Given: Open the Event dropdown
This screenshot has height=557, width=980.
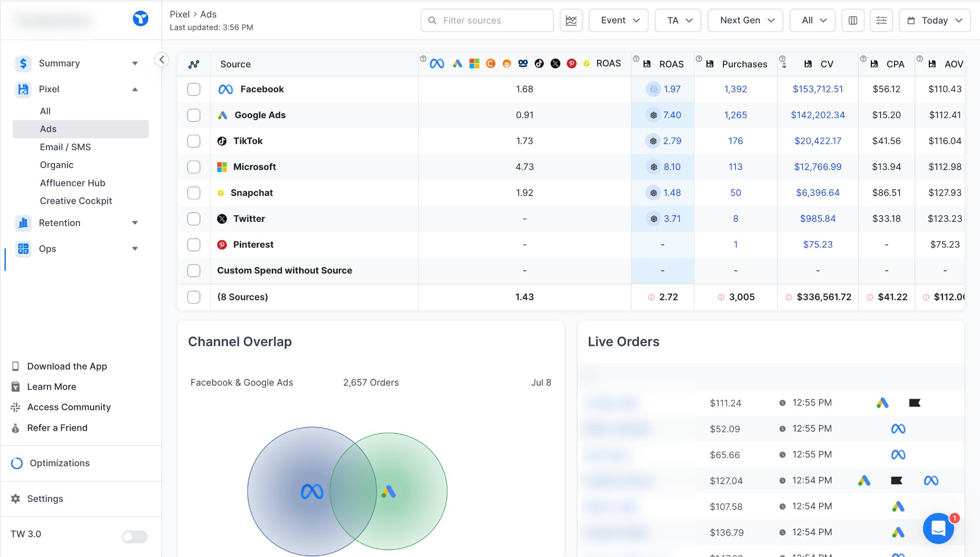Looking at the screenshot, I should [618, 20].
